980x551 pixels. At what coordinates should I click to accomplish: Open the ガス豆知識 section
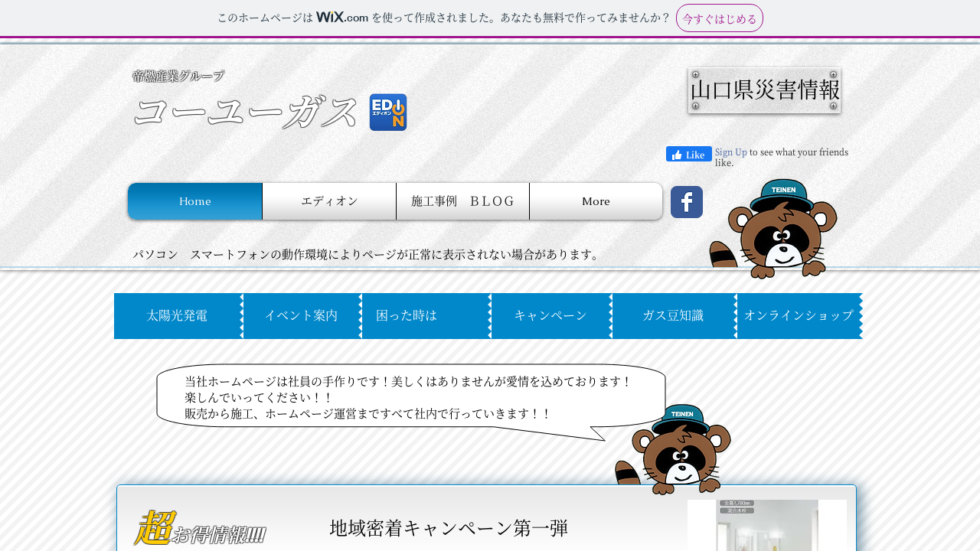point(673,315)
